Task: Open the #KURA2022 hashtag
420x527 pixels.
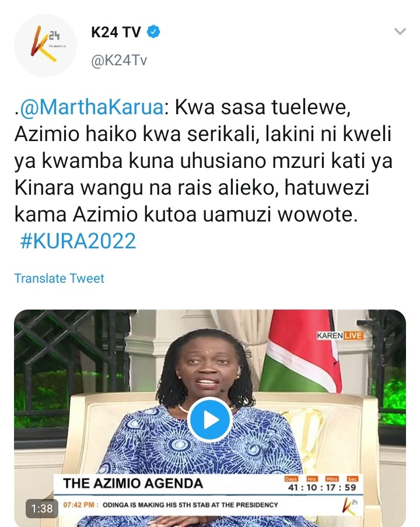Action: (x=78, y=241)
